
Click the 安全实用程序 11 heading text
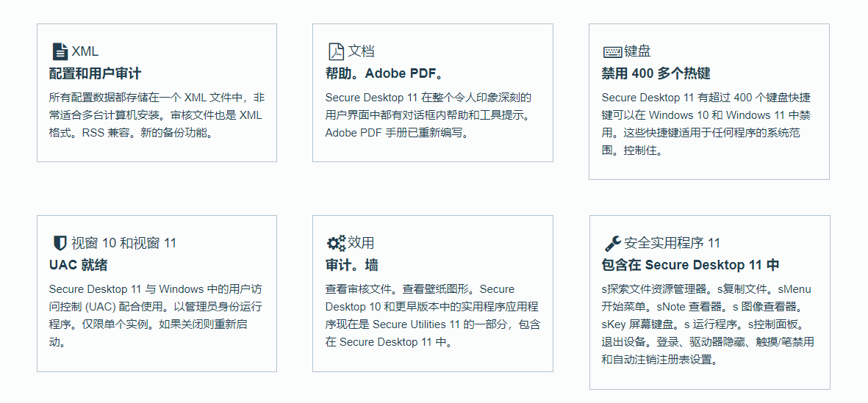coord(672,243)
